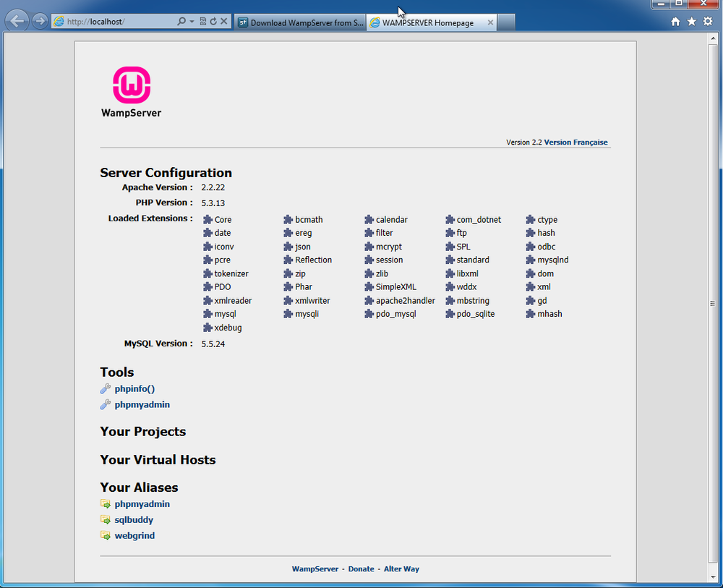Click the Stop loading X icon

[223, 21]
